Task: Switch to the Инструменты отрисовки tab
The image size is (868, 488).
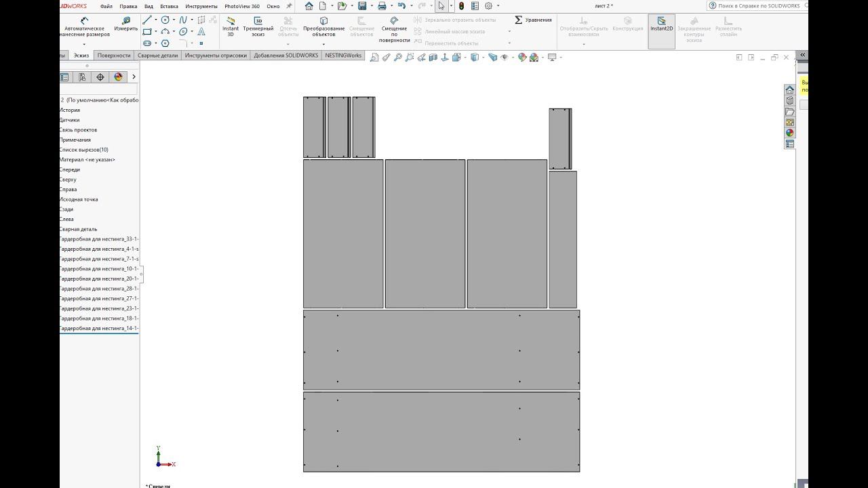Action: pyautogui.click(x=216, y=56)
